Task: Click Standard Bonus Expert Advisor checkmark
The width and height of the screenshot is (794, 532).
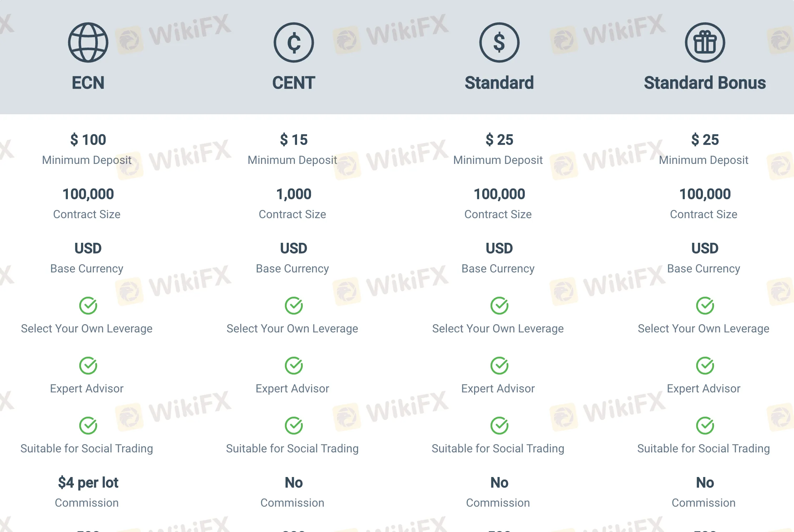Action: (705, 366)
